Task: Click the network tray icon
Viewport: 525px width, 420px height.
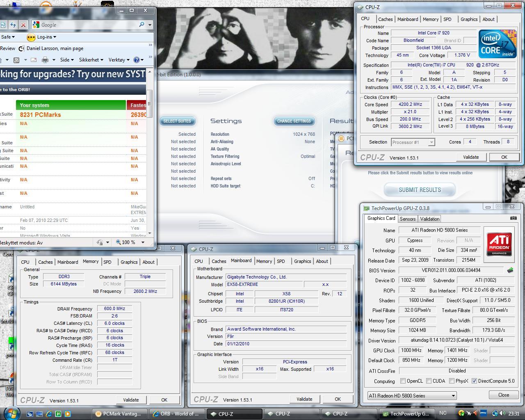Action: coord(495,413)
